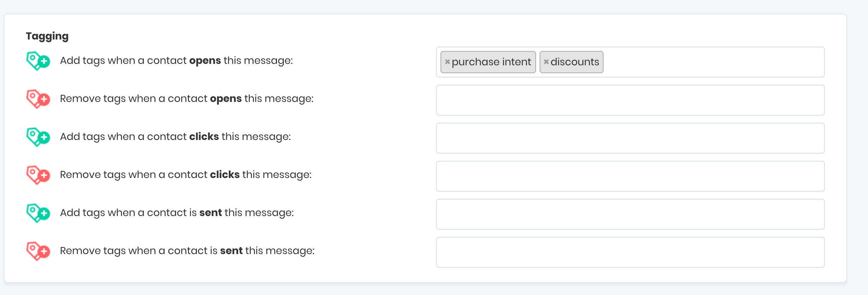Click 'Add tags when a contact is sent' label

177,213
